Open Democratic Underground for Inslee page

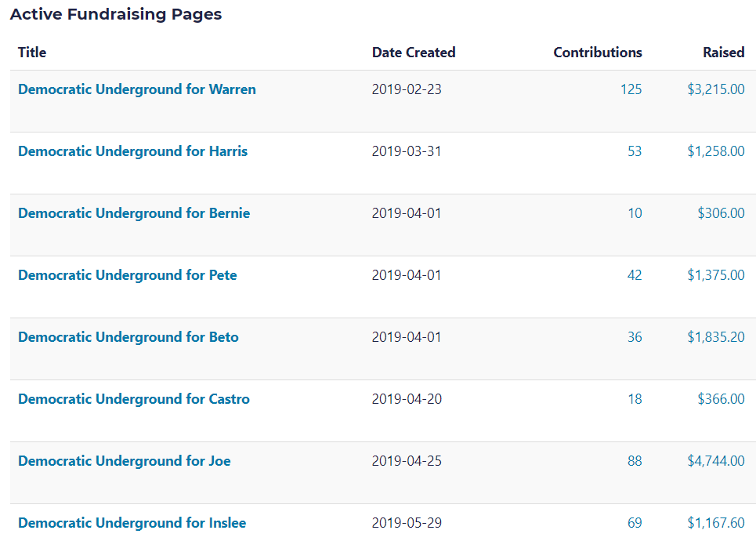click(132, 523)
